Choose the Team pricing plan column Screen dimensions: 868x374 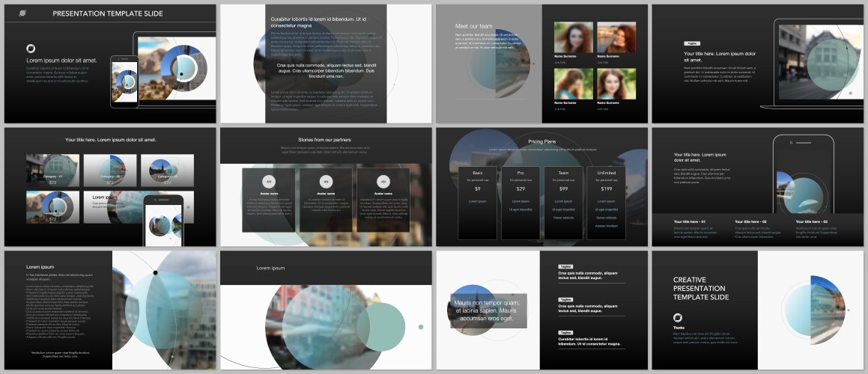(x=563, y=203)
